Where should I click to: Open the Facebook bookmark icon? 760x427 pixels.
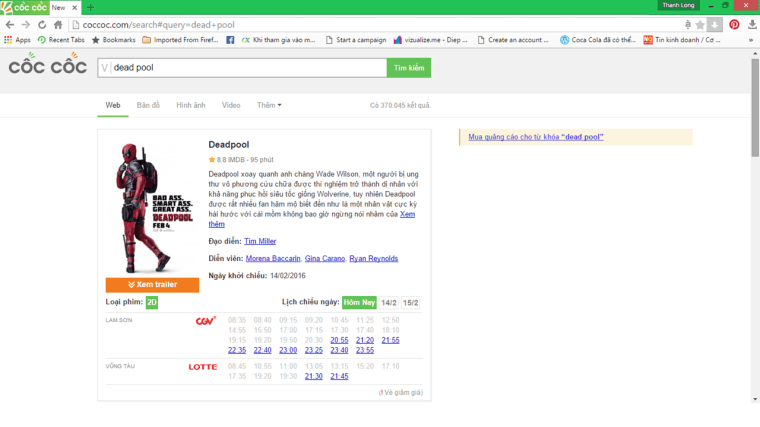click(x=230, y=40)
